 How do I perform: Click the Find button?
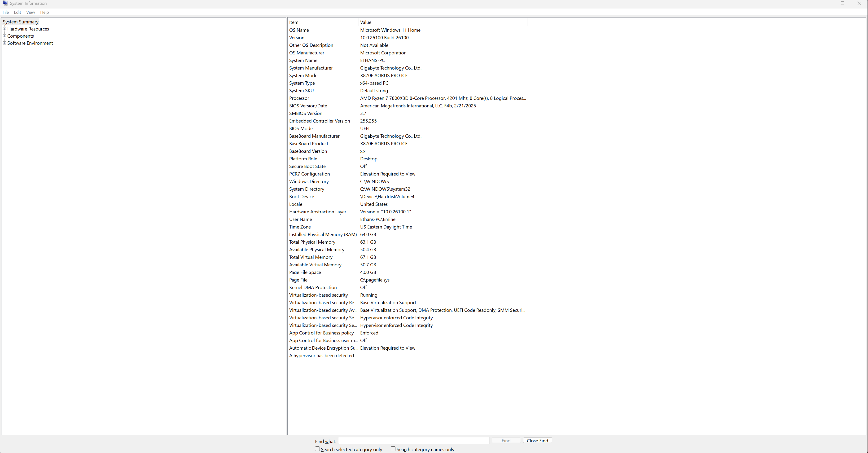click(506, 440)
